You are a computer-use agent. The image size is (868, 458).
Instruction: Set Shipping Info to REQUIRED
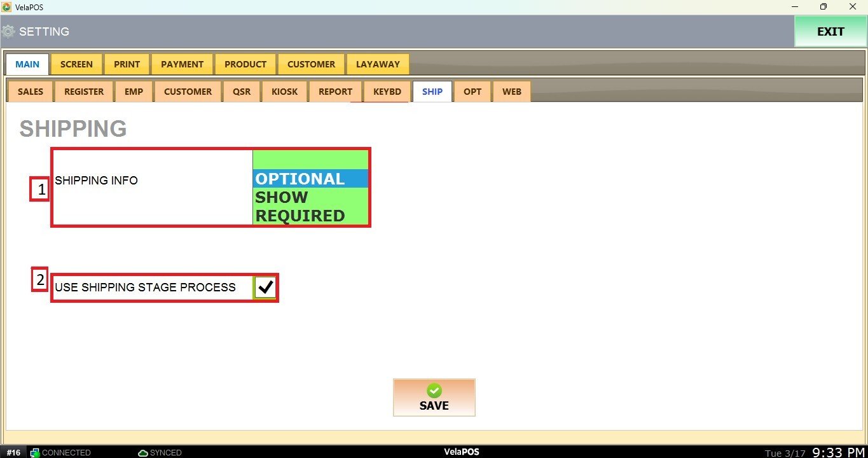(x=310, y=216)
